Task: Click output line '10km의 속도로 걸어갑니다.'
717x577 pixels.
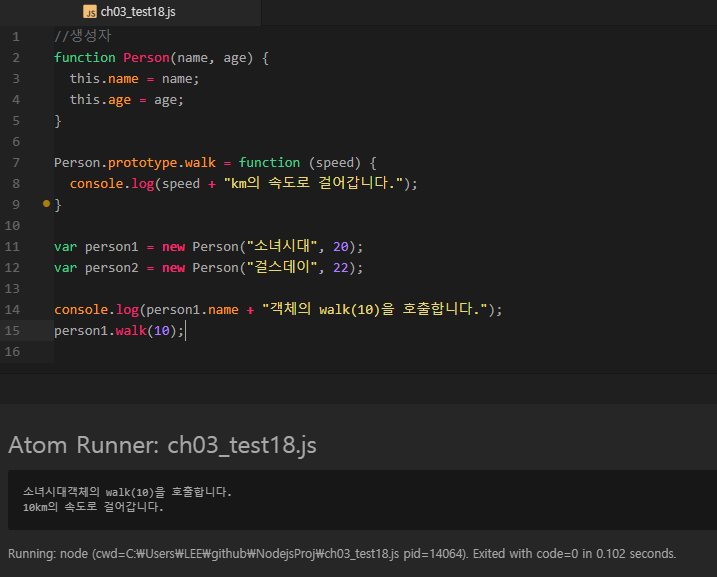Action: pyautogui.click(x=93, y=507)
